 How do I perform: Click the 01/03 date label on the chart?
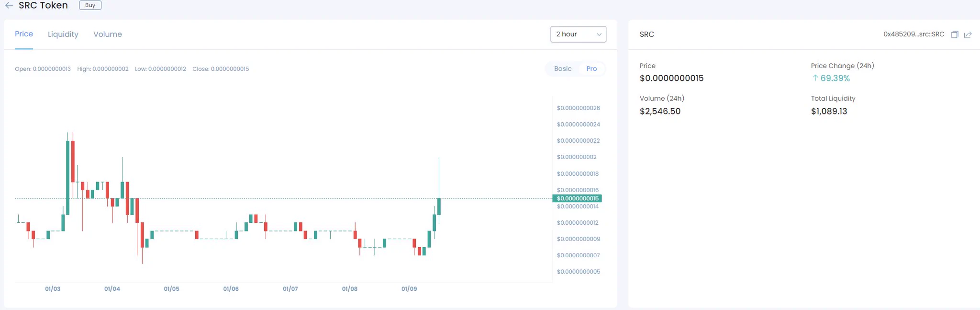[53, 289]
